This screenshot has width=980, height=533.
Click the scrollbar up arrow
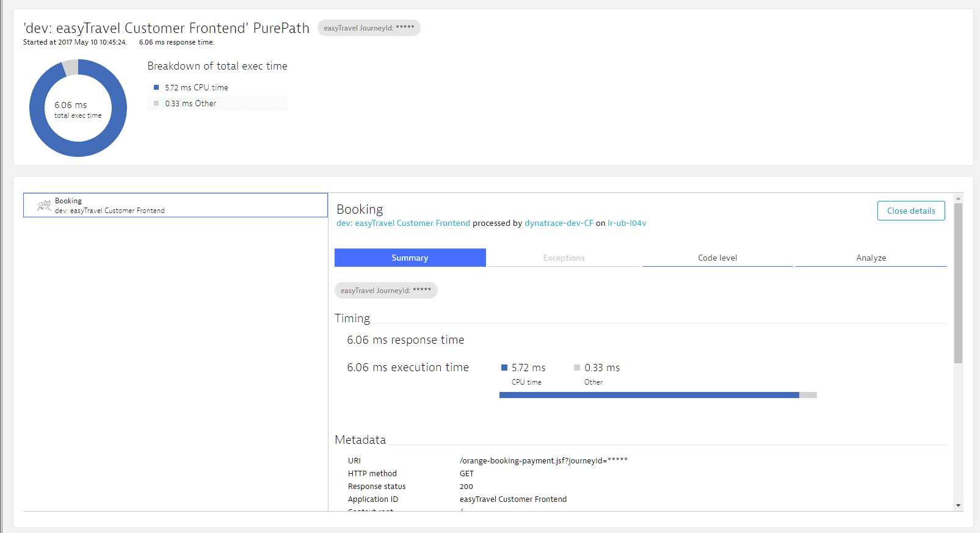click(958, 198)
